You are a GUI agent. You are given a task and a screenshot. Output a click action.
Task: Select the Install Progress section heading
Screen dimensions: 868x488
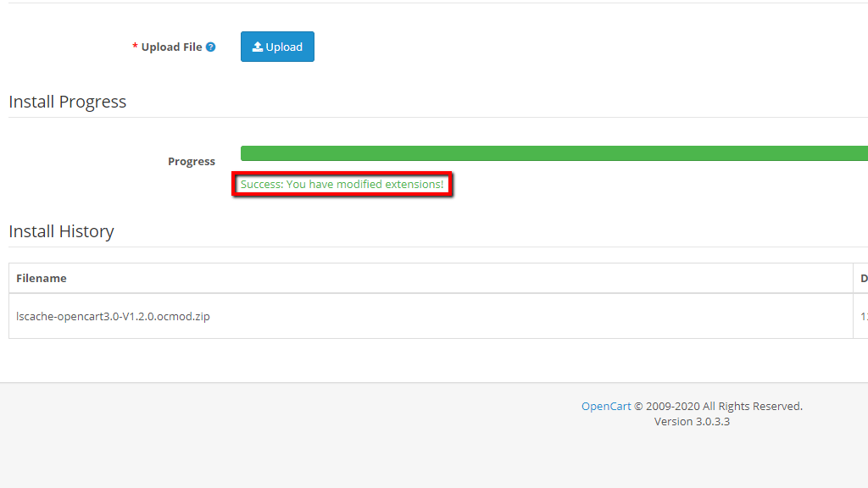click(x=67, y=101)
